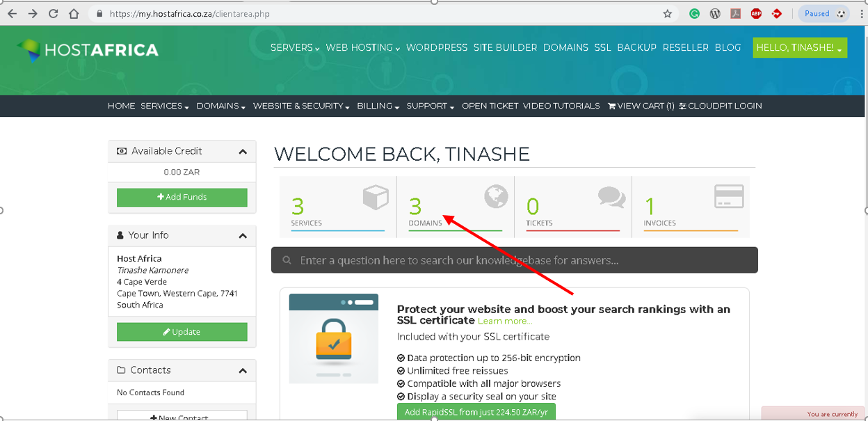Click the New Contact button
The width and height of the screenshot is (868, 421).
[182, 415]
